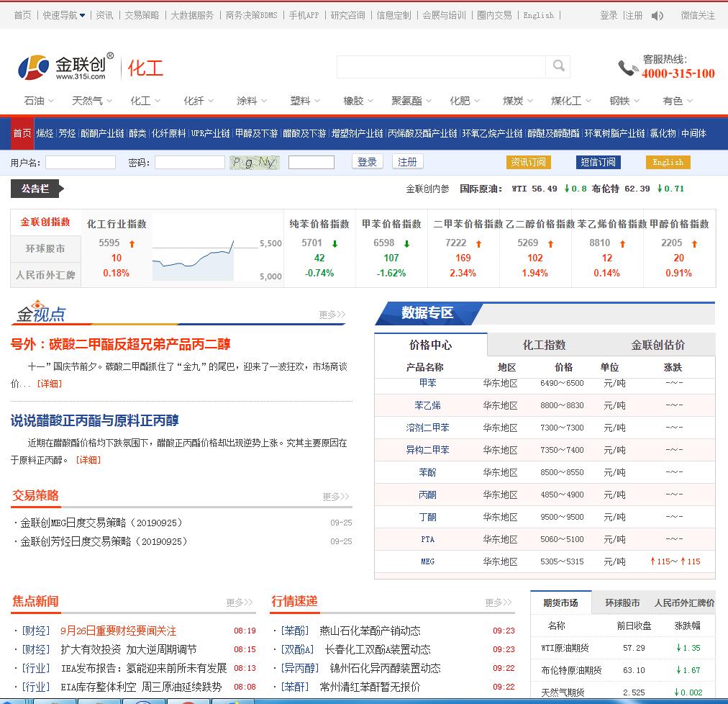
Task: Select the 期货市场 tab
Action: coord(560,603)
